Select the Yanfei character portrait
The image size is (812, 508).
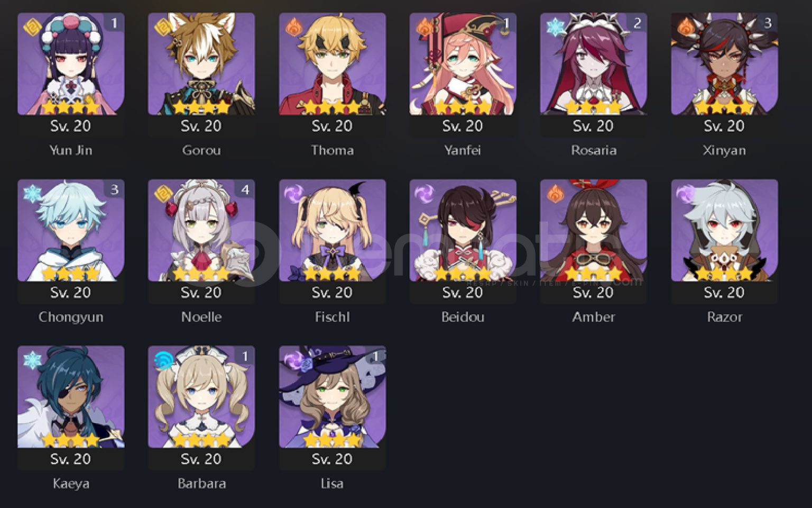[463, 64]
